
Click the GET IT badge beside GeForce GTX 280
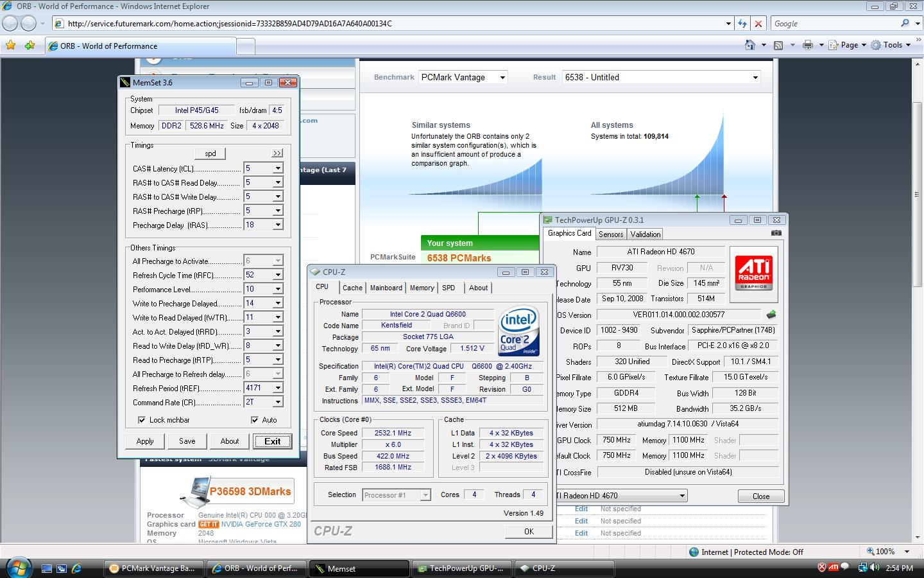pos(209,524)
